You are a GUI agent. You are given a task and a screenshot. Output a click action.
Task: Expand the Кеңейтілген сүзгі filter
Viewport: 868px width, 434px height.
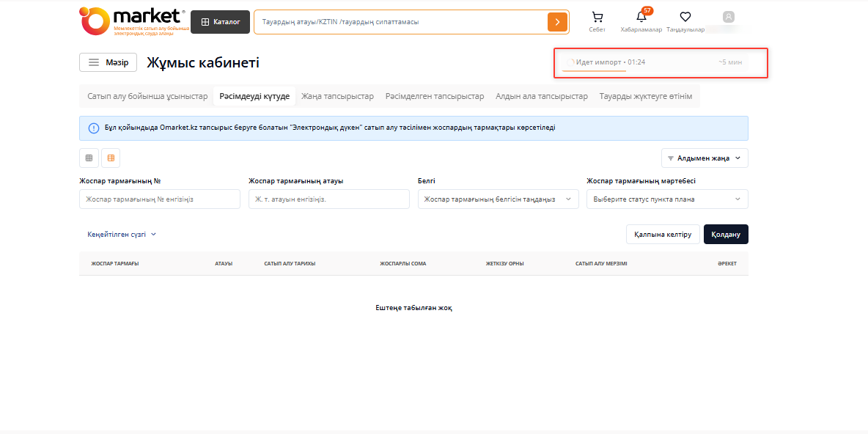click(x=122, y=234)
